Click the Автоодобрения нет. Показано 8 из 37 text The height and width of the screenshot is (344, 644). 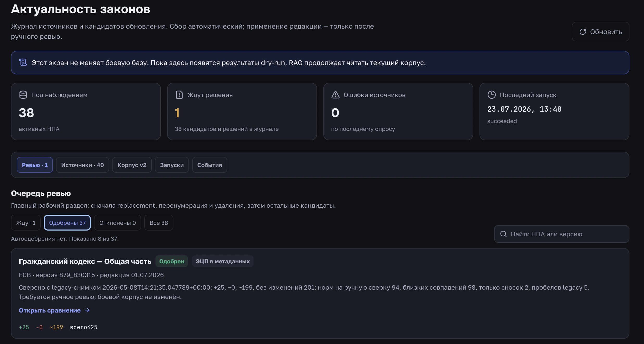tap(65, 239)
